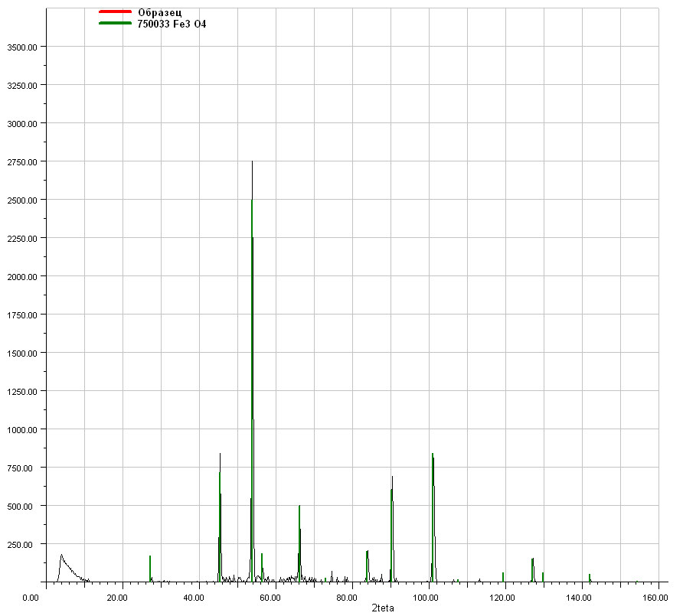Click the 2750.00 y-axis label

pyautogui.click(x=22, y=162)
